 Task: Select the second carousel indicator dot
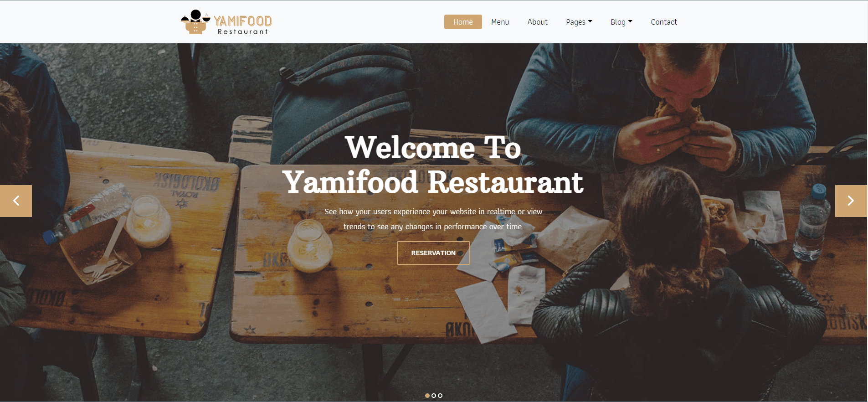[x=434, y=396]
